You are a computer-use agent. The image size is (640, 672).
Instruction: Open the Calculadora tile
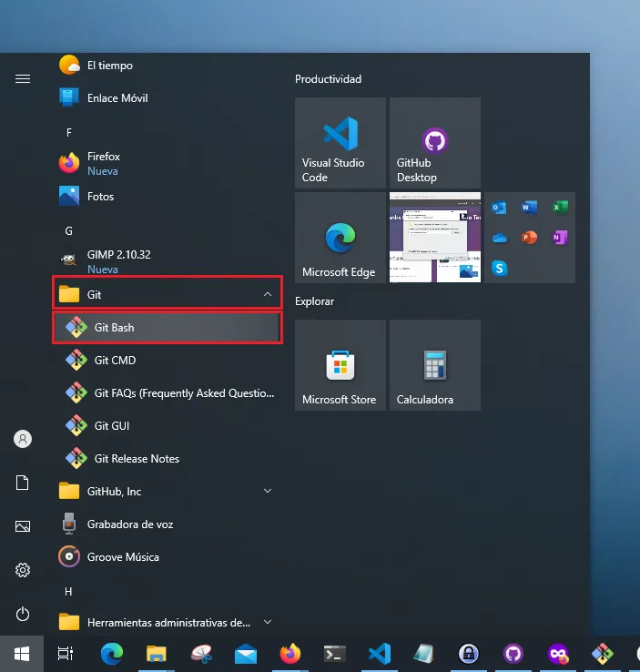[435, 365]
